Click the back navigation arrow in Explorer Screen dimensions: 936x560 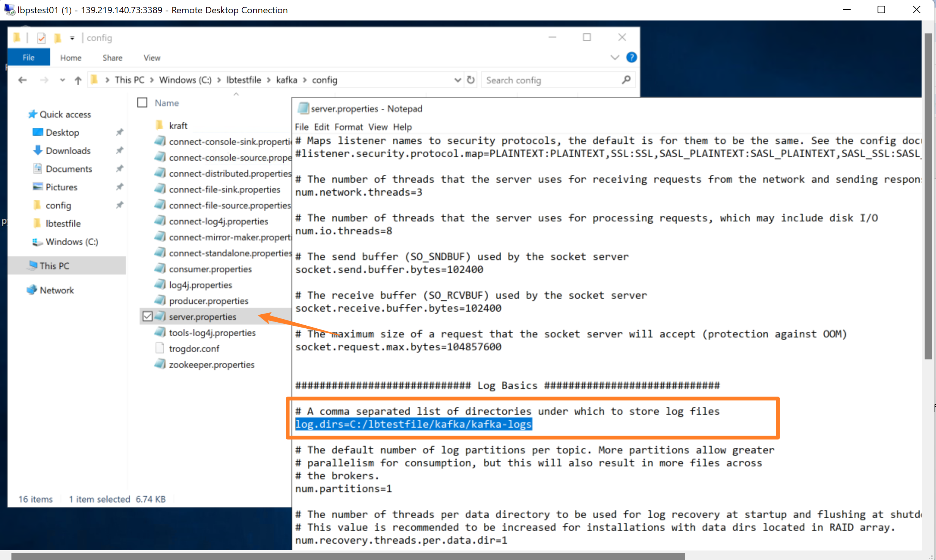click(22, 79)
